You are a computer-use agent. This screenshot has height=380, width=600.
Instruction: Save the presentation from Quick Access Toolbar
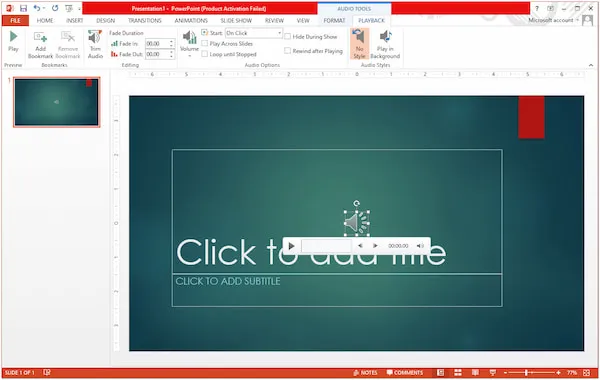click(23, 8)
